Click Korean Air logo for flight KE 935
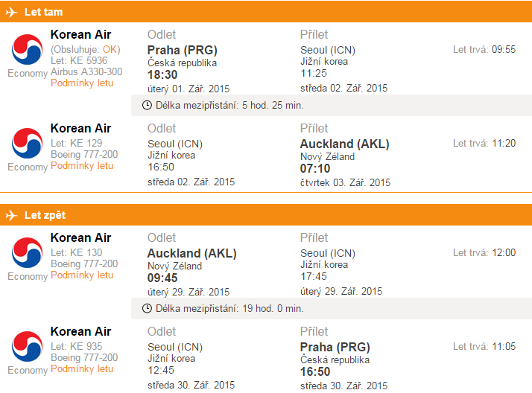Screen dimensions: 532x393 [x=27, y=347]
